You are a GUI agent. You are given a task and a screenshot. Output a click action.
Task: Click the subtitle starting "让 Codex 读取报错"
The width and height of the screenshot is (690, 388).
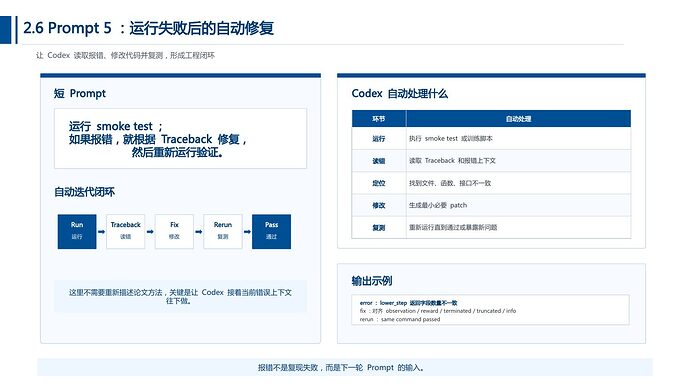click(125, 55)
